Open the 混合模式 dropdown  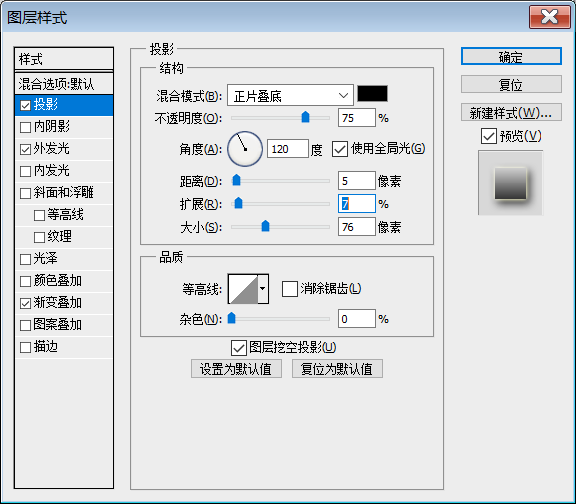(290, 96)
